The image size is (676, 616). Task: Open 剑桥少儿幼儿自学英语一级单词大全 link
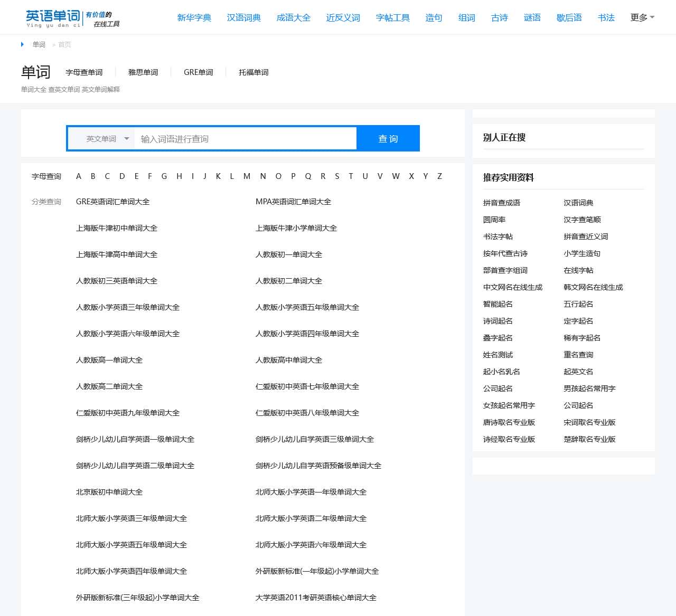click(135, 439)
